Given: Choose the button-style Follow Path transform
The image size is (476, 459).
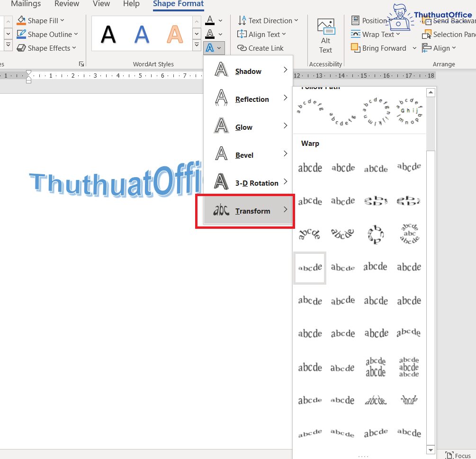Looking at the screenshot, I should click(409, 112).
